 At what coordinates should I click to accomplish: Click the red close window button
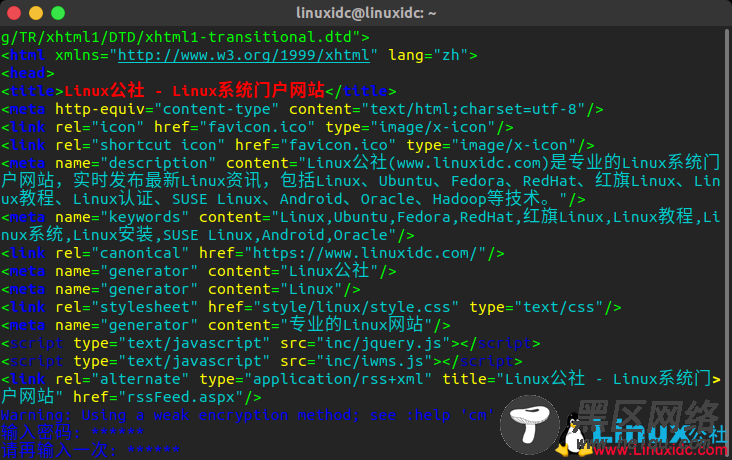click(14, 13)
